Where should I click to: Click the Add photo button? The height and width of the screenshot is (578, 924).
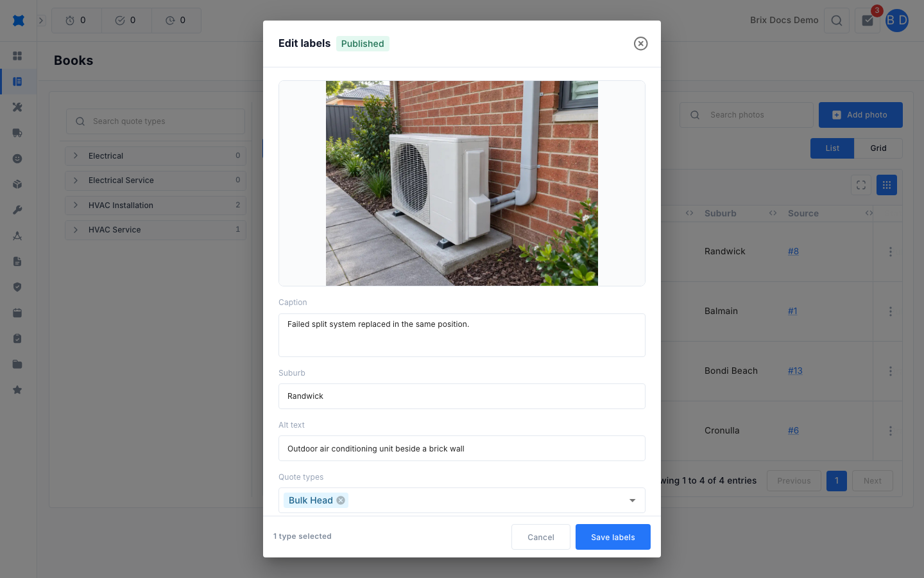coord(860,115)
